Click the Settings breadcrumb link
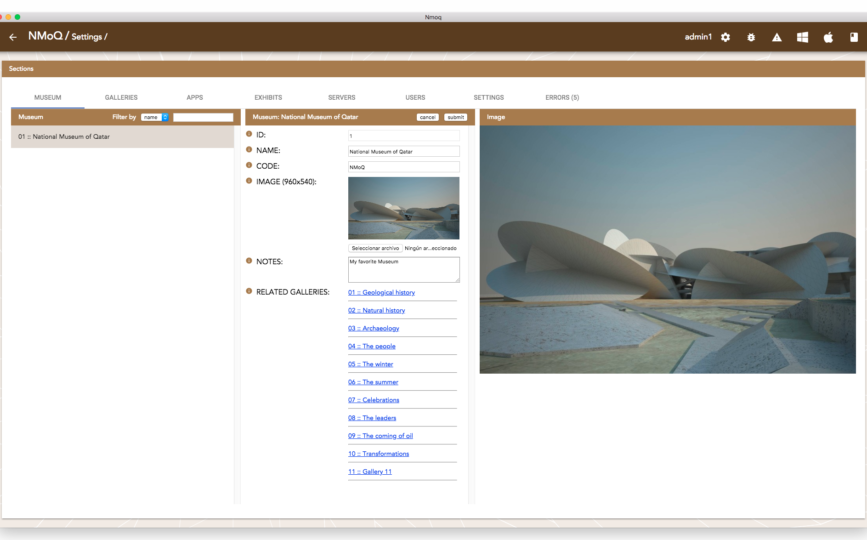This screenshot has height=540, width=867. pos(86,37)
